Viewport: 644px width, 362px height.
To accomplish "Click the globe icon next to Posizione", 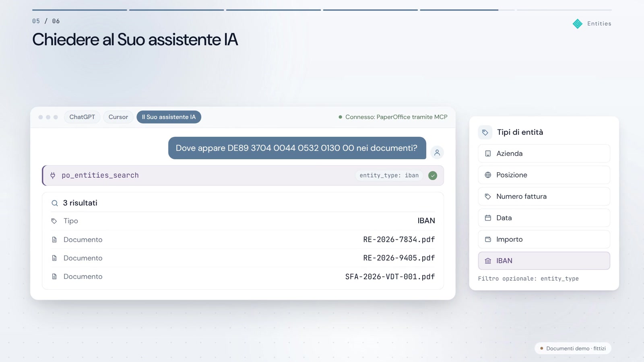I will coord(488,175).
